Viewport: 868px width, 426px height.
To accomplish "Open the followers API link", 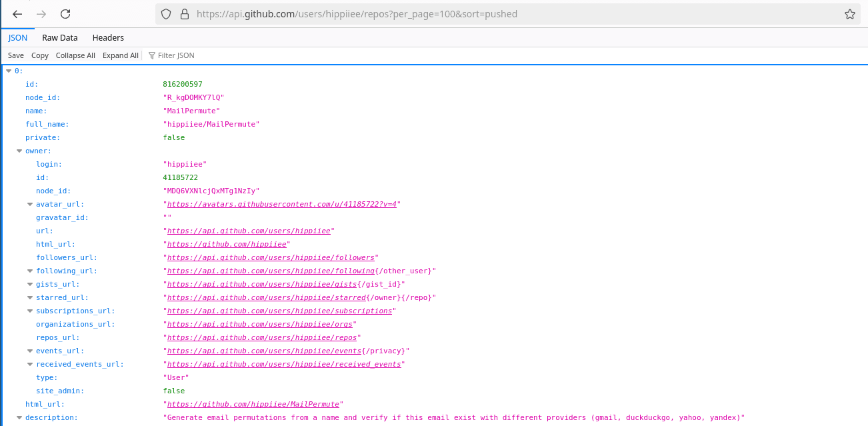I will 271,257.
